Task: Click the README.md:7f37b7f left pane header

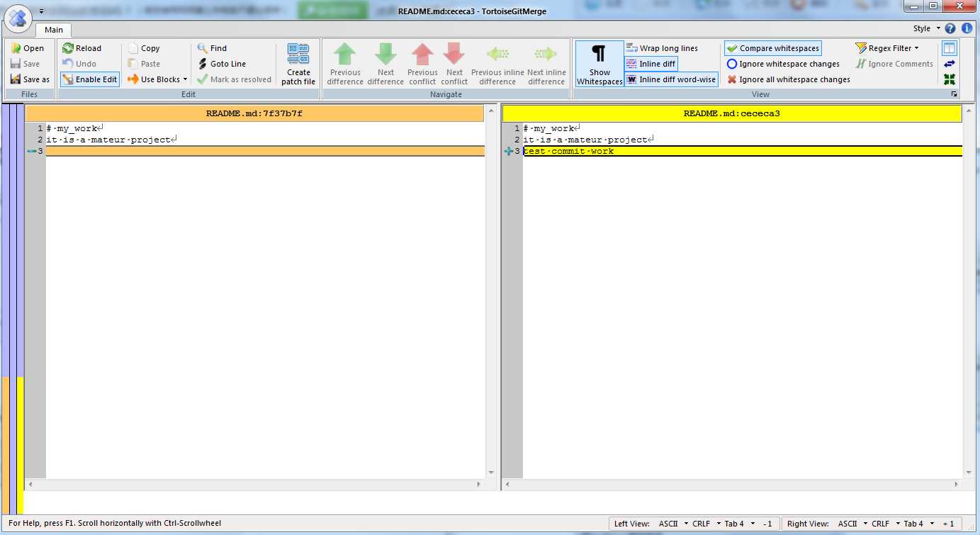Action: pyautogui.click(x=254, y=113)
